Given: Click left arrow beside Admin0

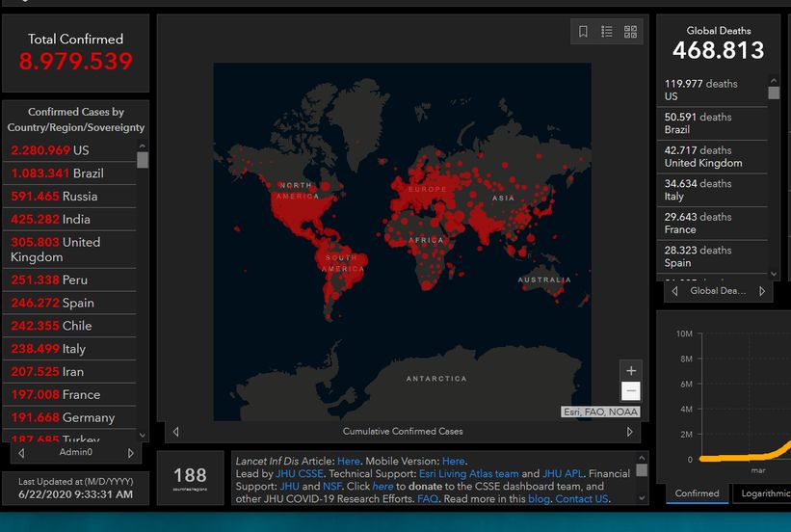Looking at the screenshot, I should point(20,452).
